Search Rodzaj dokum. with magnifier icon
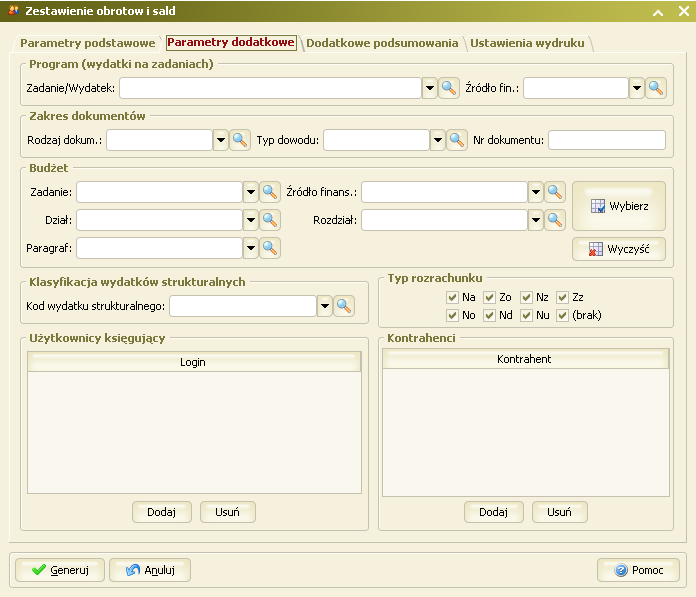This screenshot has height=597, width=696. [240, 140]
